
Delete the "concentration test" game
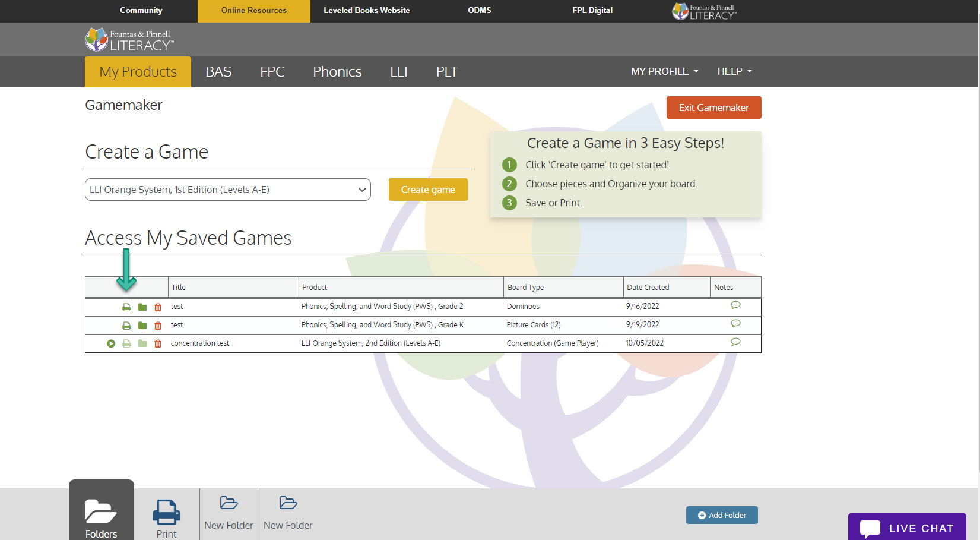click(x=157, y=343)
